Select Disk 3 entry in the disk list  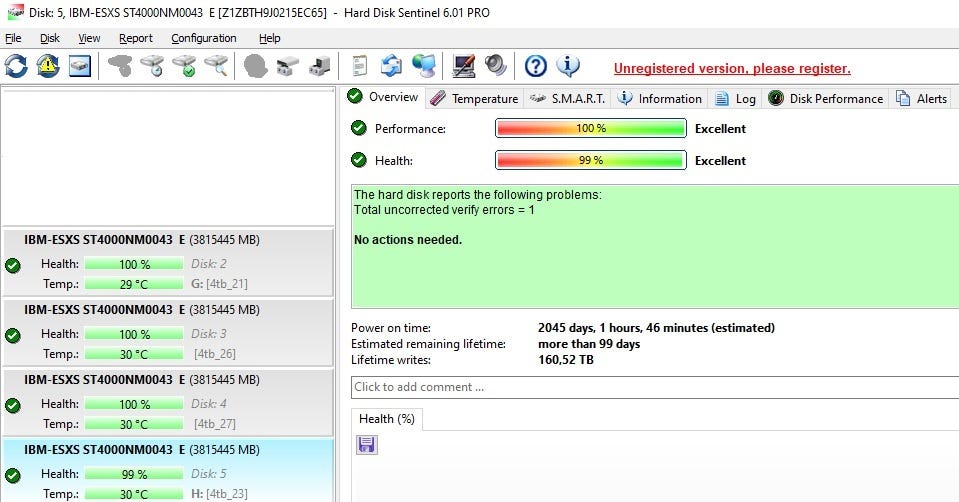pyautogui.click(x=168, y=332)
